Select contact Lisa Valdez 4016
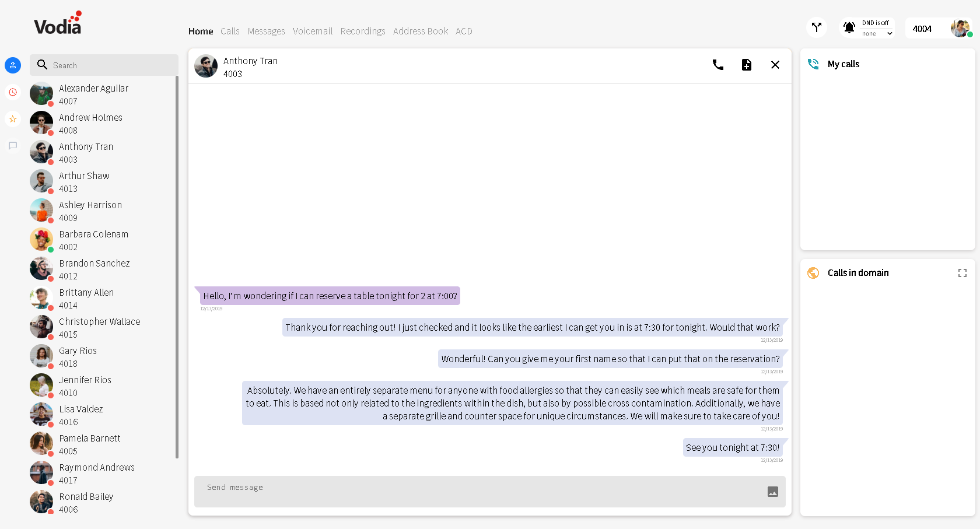The image size is (980, 529). [x=103, y=415]
